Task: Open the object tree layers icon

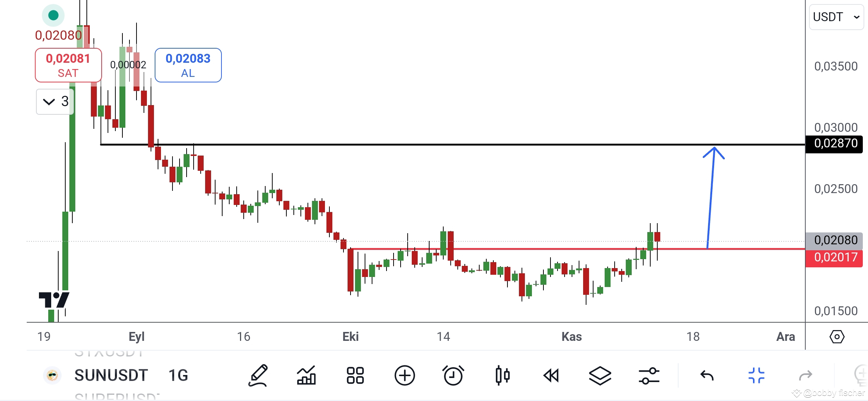Action: coord(600,376)
